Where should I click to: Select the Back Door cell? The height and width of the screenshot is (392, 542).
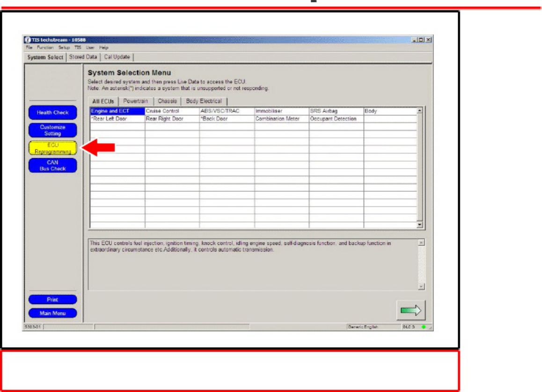227,119
